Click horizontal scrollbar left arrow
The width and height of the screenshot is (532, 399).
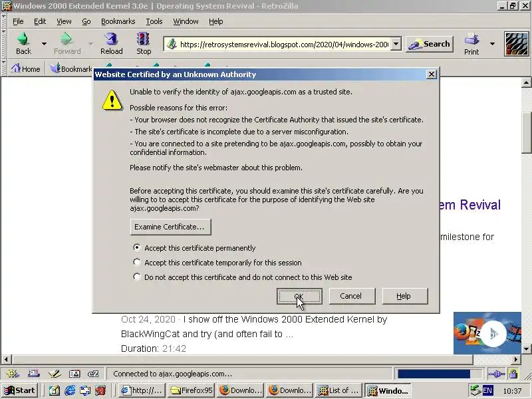pos(6,359)
